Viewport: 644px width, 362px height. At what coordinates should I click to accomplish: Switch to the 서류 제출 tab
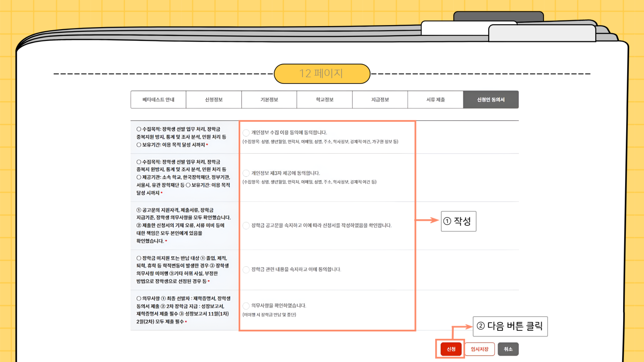tap(435, 100)
